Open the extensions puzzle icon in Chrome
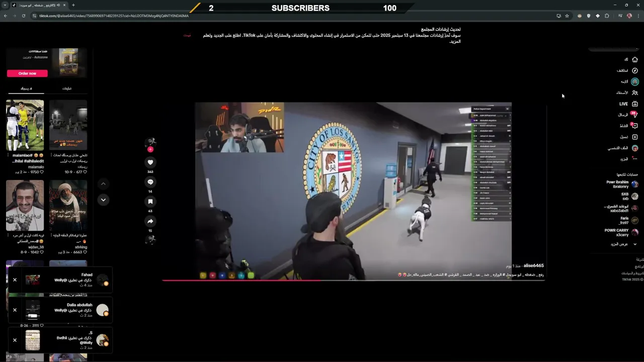This screenshot has width=644, height=362. 607,16
